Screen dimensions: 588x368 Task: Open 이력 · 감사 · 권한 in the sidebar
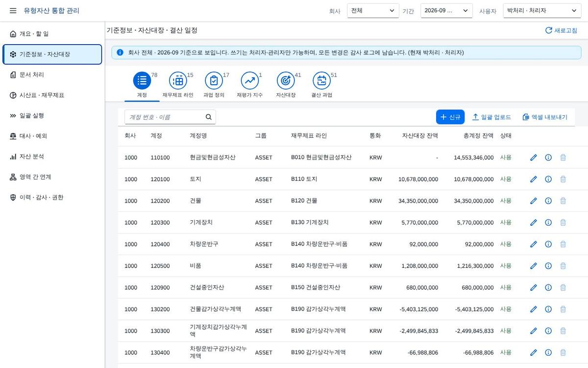tap(52, 197)
